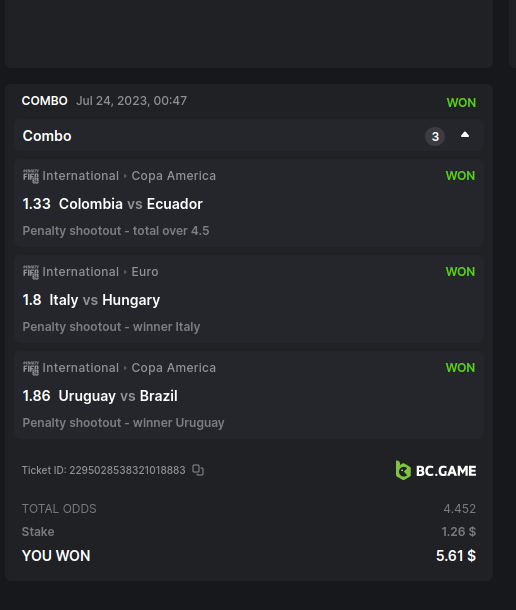
Task: Click the TOTAL ODDS value 4.452
Action: point(460,508)
